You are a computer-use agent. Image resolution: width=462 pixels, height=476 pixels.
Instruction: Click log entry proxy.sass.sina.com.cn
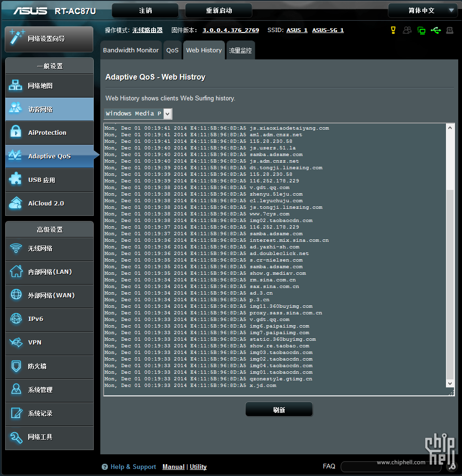286,313
